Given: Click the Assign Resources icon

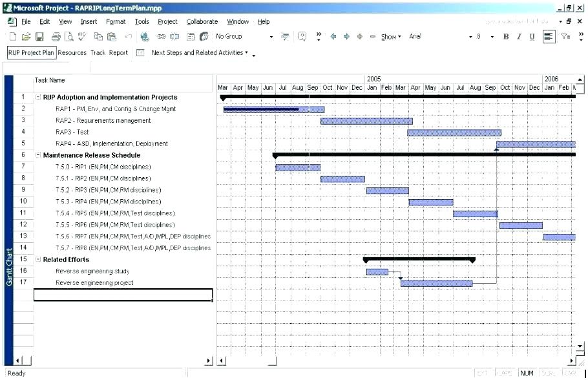Looking at the screenshot, I should pos(204,36).
